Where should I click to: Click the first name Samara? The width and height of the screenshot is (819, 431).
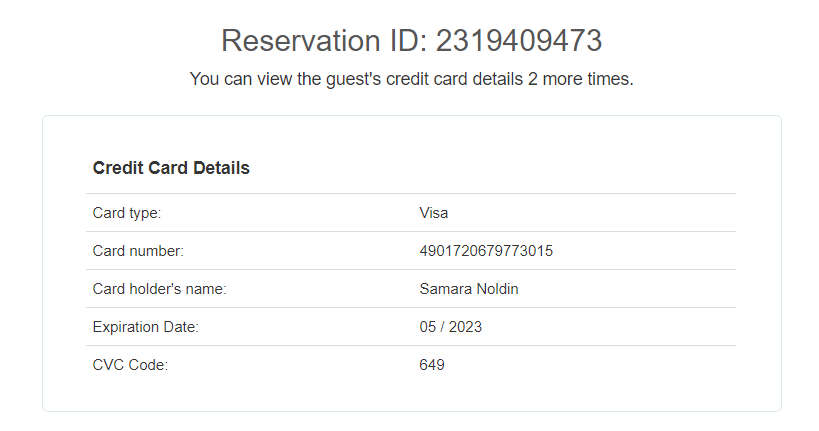[x=445, y=289]
